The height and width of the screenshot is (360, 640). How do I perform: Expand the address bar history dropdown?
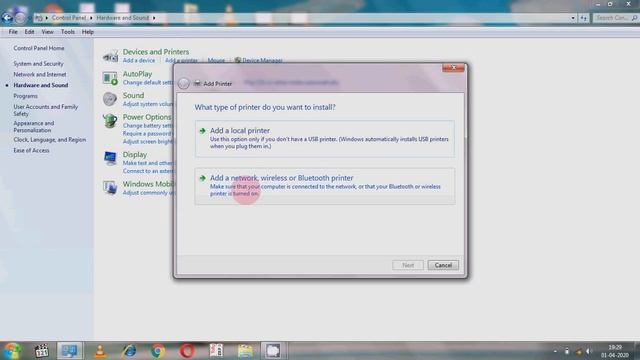click(x=573, y=18)
